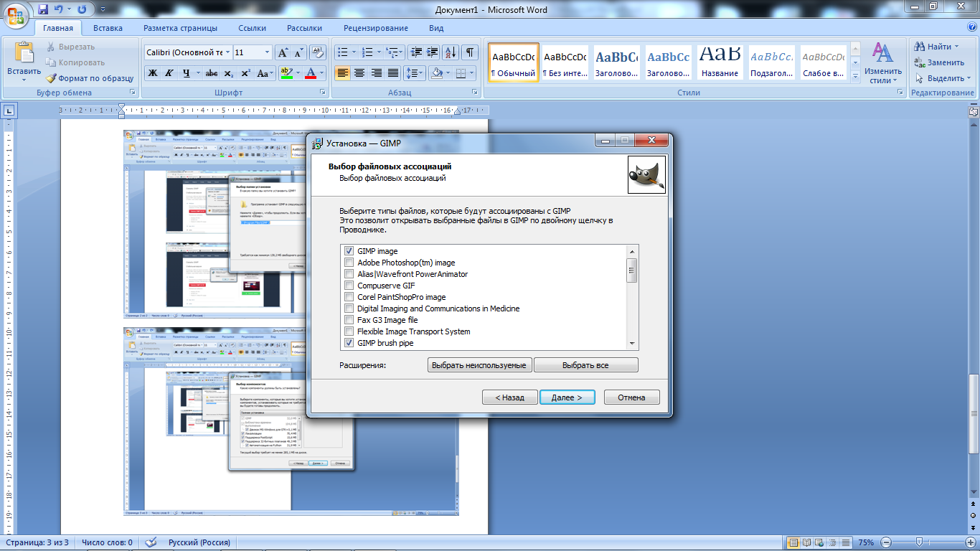The image size is (980, 551).
Task: Decrease paragraph indent
Action: (415, 52)
